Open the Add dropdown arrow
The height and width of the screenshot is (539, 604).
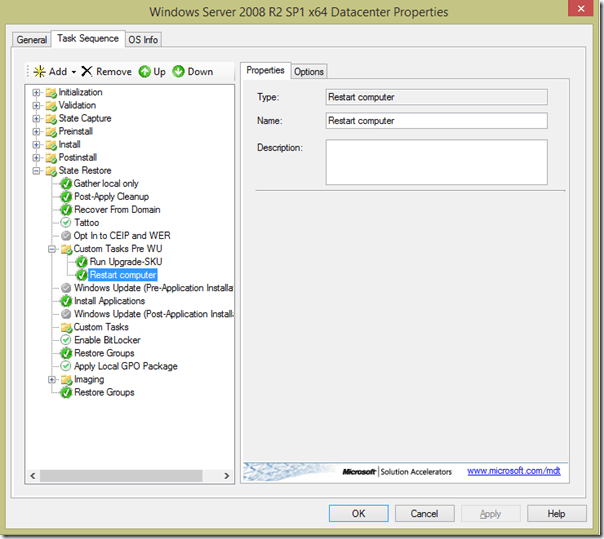coord(73,72)
